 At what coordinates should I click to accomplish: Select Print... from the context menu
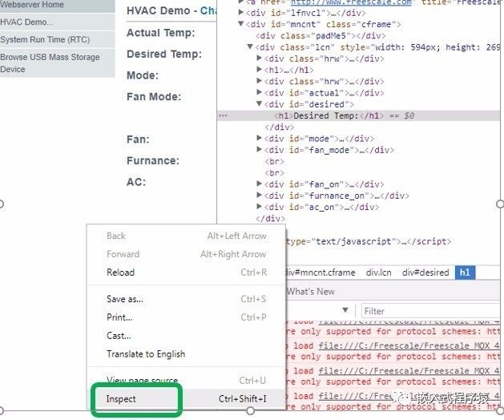187,317
